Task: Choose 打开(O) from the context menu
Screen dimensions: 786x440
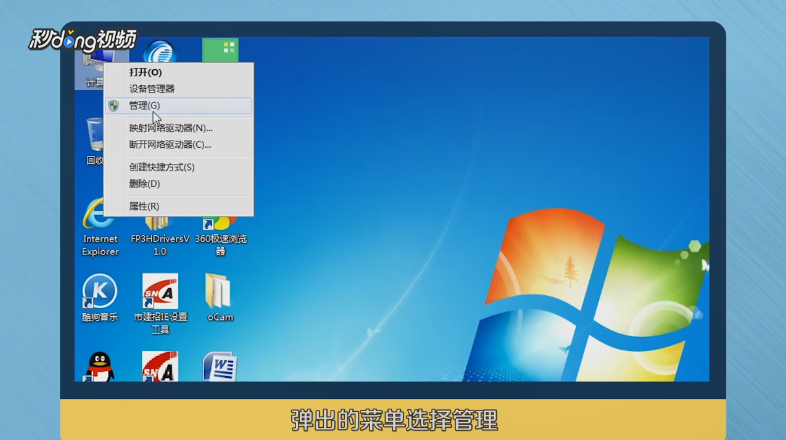Action: tap(178, 72)
